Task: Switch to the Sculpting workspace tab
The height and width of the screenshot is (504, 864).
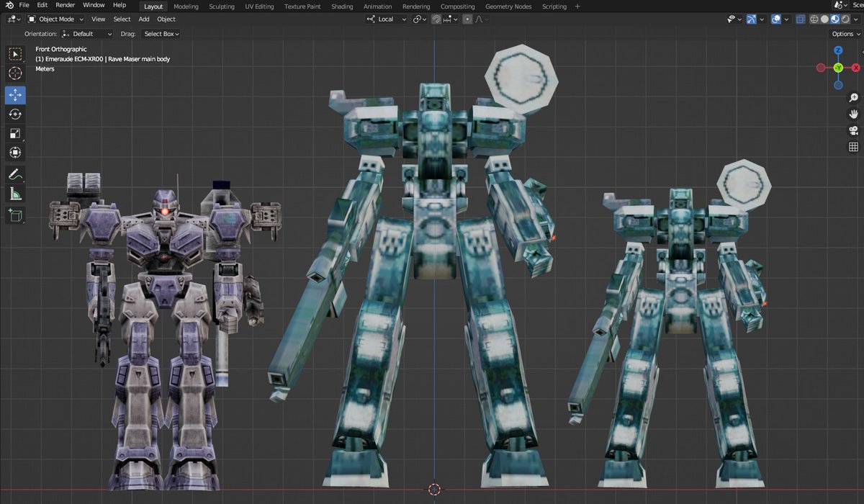Action: [222, 6]
